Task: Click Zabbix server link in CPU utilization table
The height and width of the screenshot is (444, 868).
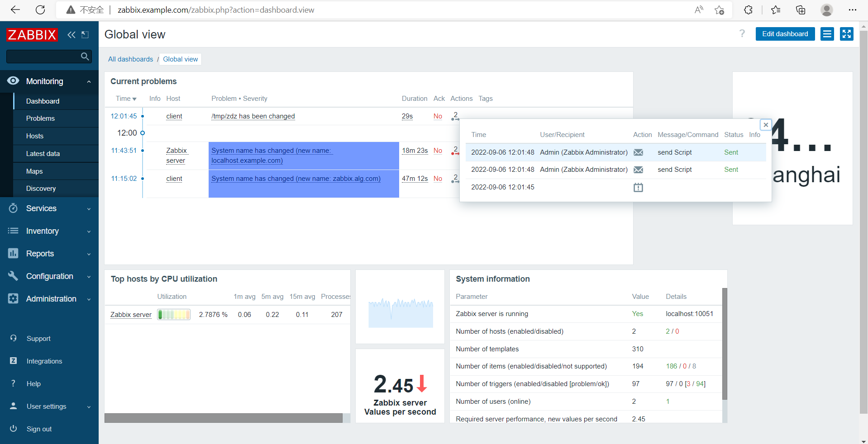Action: point(131,315)
